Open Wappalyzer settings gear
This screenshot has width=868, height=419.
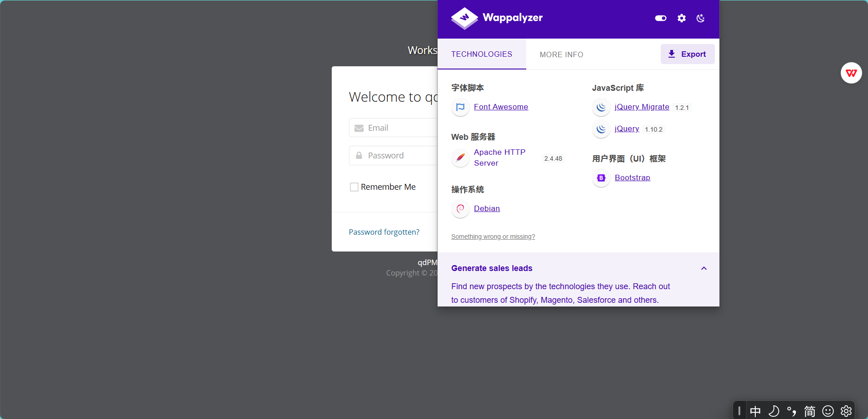[682, 18]
